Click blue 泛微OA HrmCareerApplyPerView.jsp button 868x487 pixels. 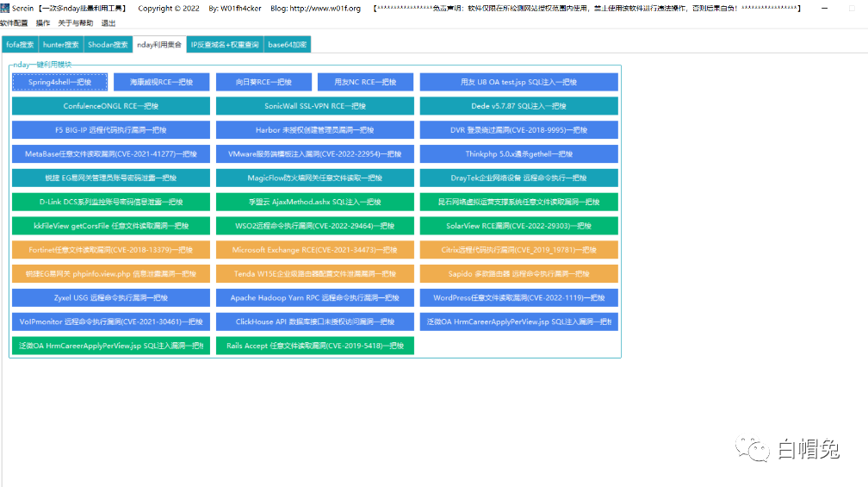click(x=518, y=322)
